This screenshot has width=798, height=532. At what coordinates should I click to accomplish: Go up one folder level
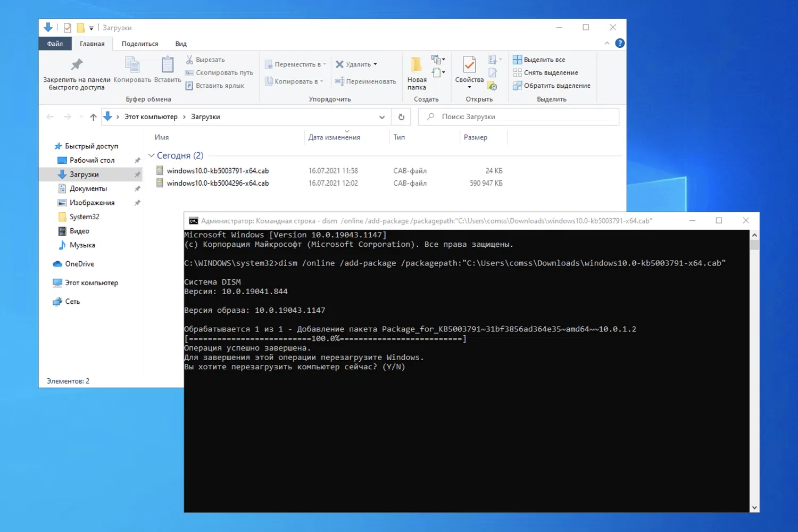93,117
